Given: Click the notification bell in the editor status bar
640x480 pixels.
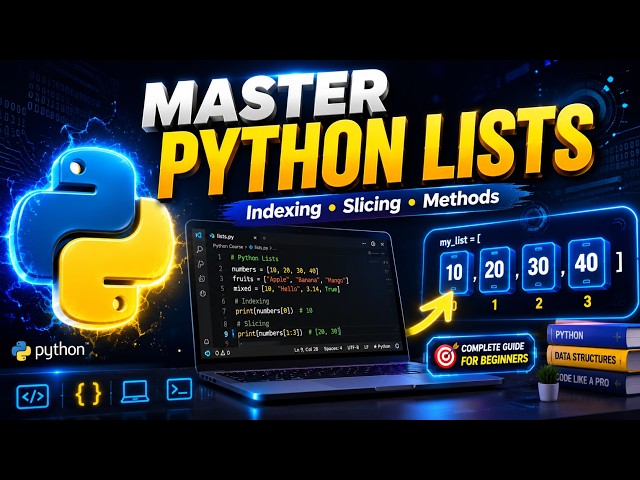Looking at the screenshot, I should click(397, 346).
